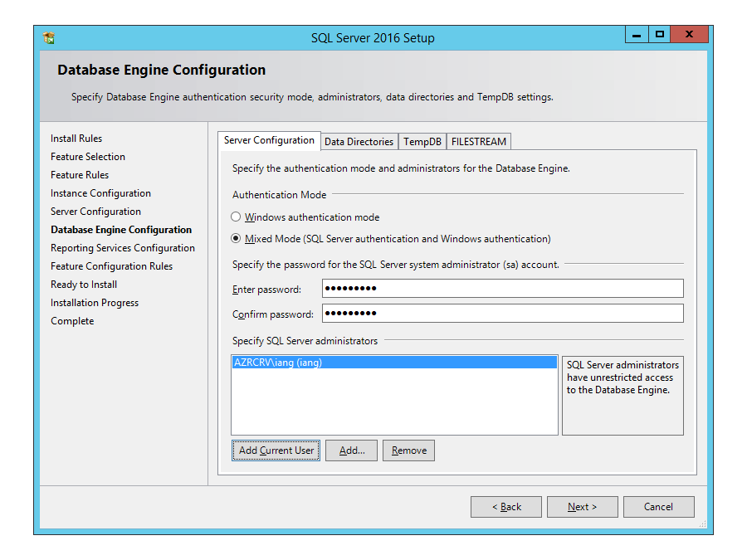Click the Feature Configuration Rules step

click(111, 266)
